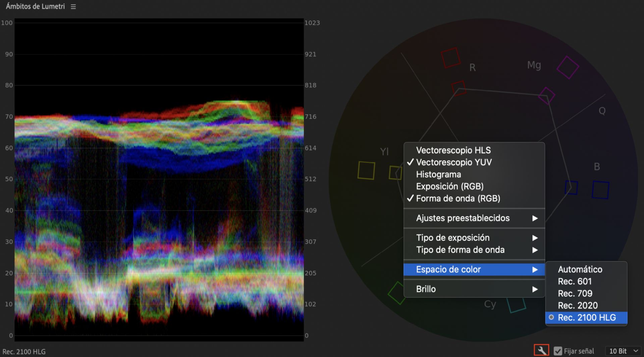The width and height of the screenshot is (644, 357).
Task: Open the Espacio de color submenu
Action: (448, 269)
